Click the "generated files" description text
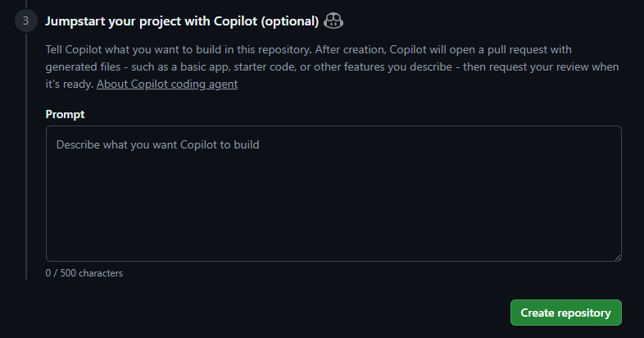Image resolution: width=644 pixels, height=338 pixels. [84, 66]
